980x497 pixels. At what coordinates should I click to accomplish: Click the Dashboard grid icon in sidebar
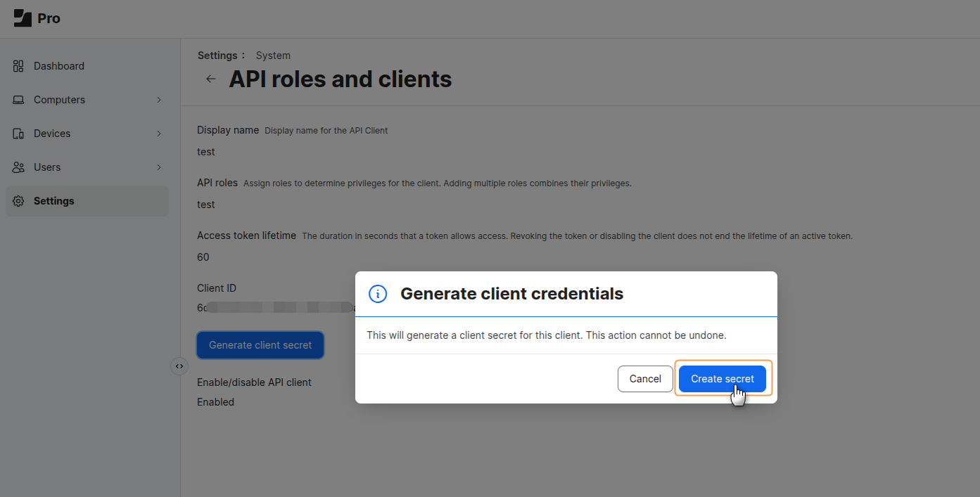pos(19,66)
